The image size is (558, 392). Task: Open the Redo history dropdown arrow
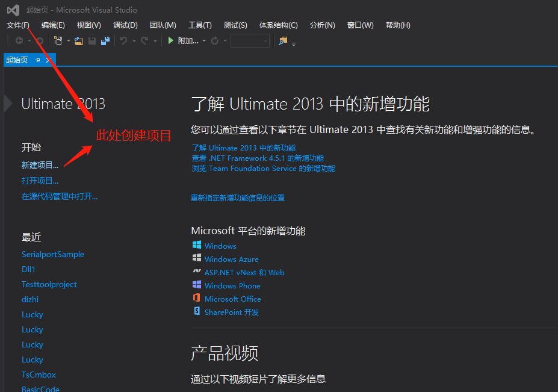(x=155, y=41)
